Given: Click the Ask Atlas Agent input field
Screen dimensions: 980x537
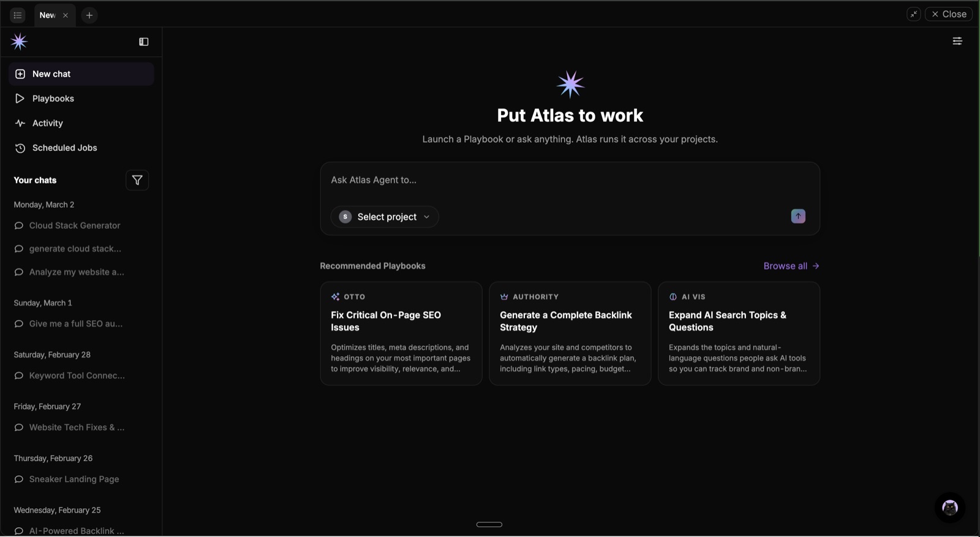Looking at the screenshot, I should (x=570, y=180).
